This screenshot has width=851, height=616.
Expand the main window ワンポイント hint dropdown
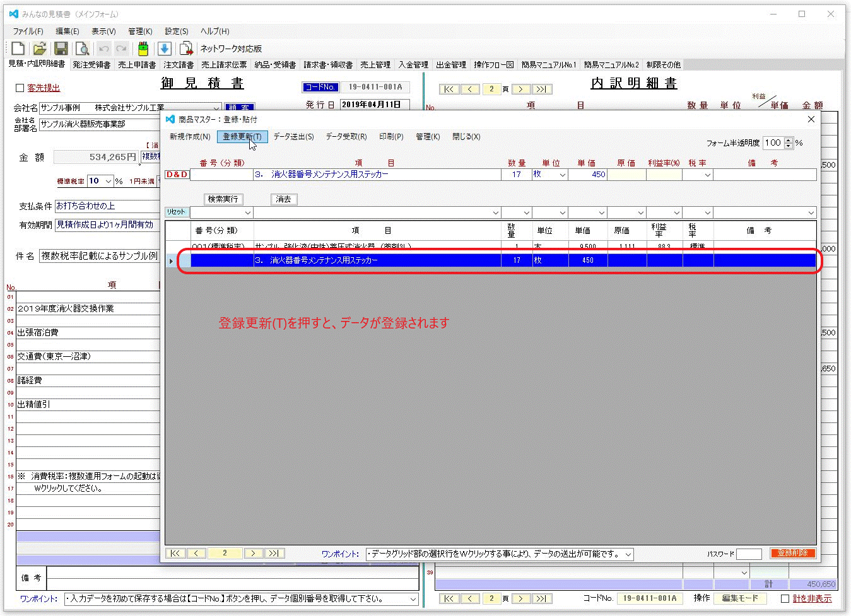tap(413, 599)
